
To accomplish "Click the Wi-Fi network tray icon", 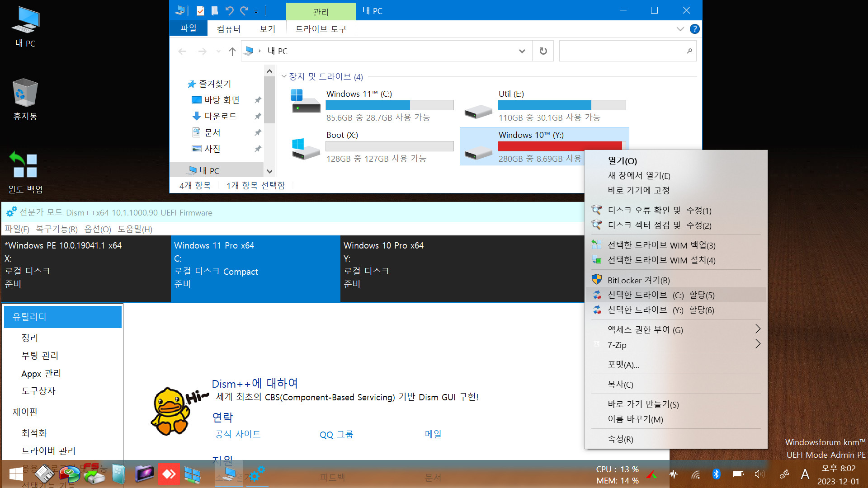I will 695,474.
